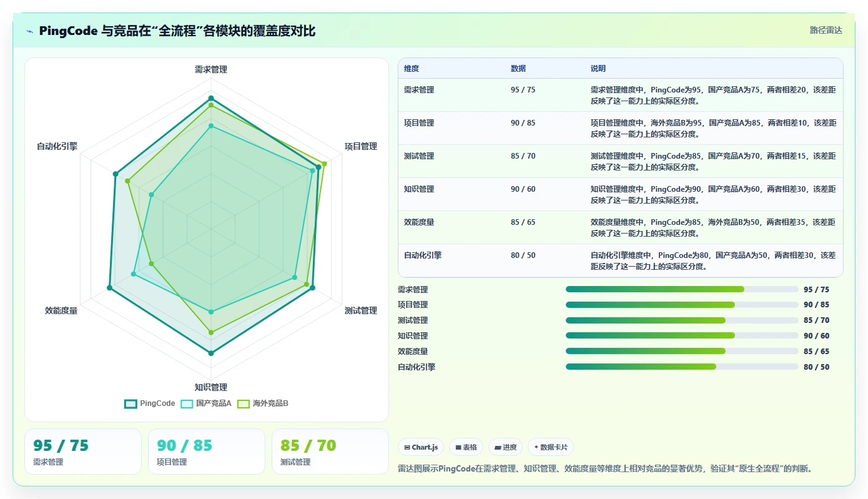Click the 测试管理 radar axis label
The height and width of the screenshot is (499, 868).
pos(361,310)
